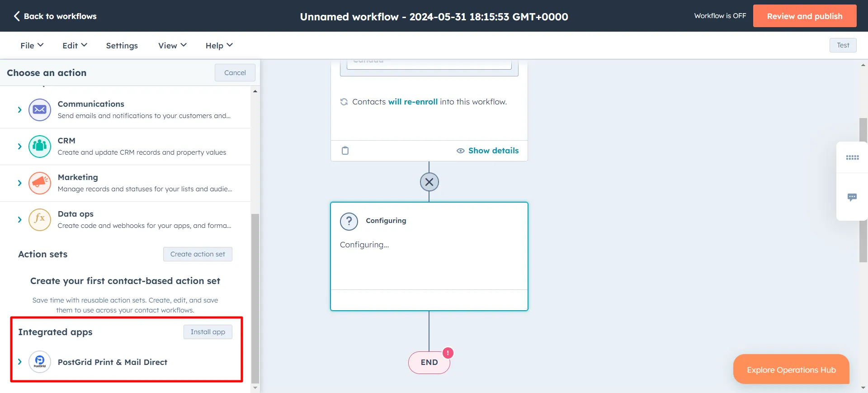The height and width of the screenshot is (393, 868).
Task: Go Back to workflows
Action: [x=55, y=16]
